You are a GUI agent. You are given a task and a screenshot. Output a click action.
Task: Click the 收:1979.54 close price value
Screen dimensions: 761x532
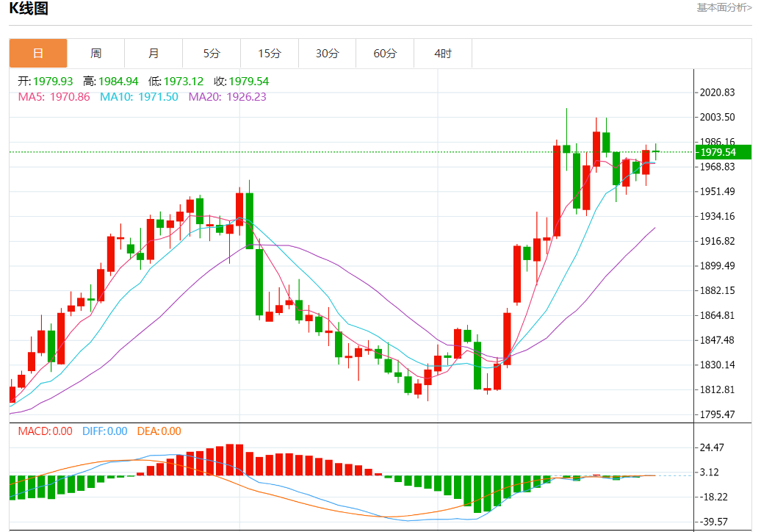tap(241, 81)
